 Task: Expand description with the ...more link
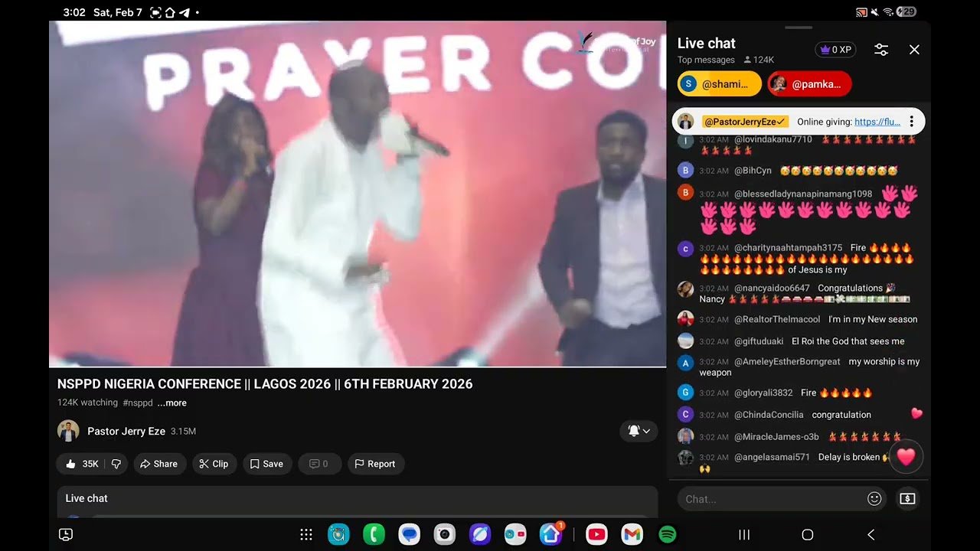click(171, 403)
